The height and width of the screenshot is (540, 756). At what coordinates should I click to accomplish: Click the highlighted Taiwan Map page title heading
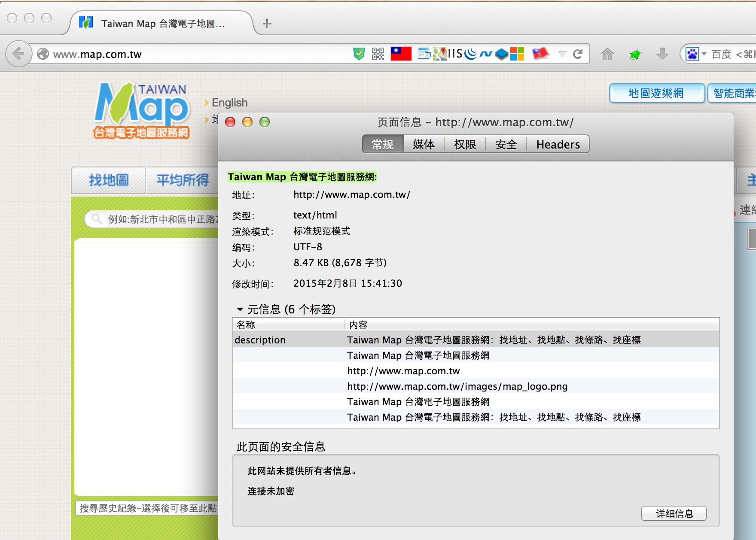(302, 177)
